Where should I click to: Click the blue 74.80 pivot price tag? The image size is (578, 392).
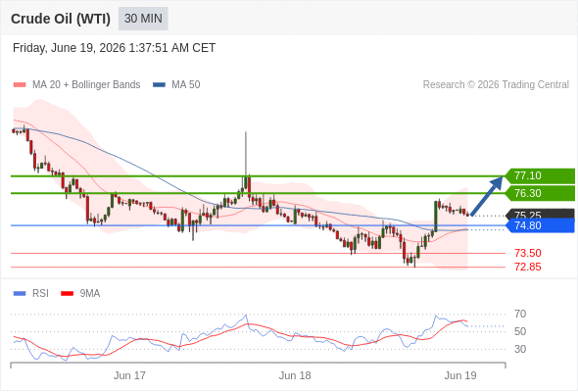[x=540, y=225]
